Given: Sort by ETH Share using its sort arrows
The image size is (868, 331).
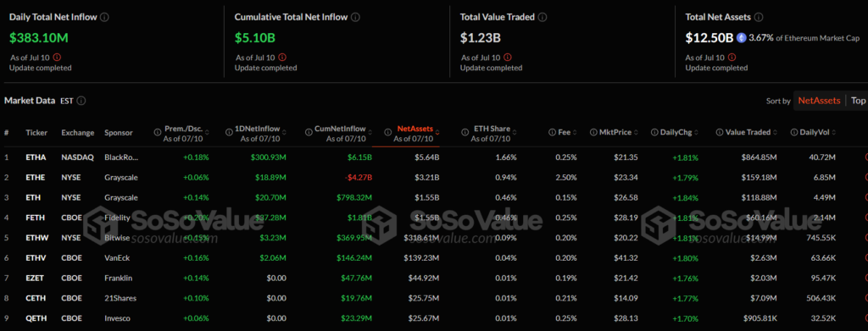Looking at the screenshot, I should [x=515, y=133].
